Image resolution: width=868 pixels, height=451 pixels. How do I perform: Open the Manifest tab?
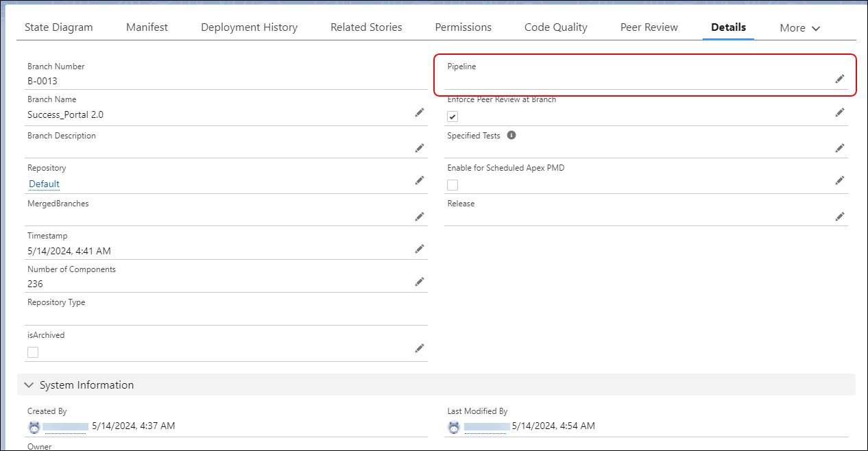pos(147,27)
